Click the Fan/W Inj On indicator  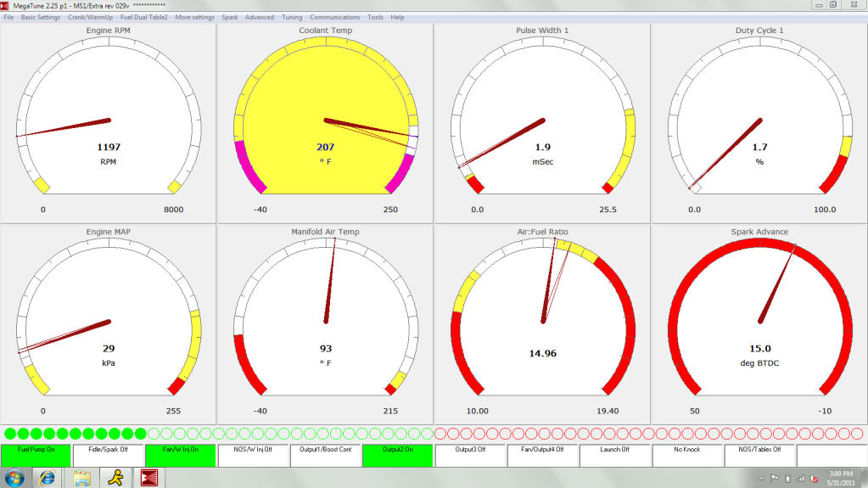(x=181, y=455)
